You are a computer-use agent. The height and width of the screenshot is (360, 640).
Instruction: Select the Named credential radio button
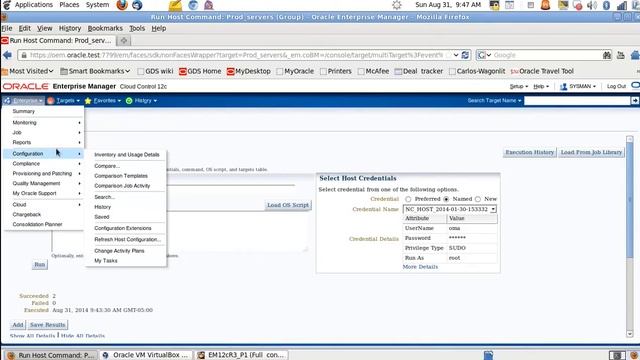pos(446,199)
